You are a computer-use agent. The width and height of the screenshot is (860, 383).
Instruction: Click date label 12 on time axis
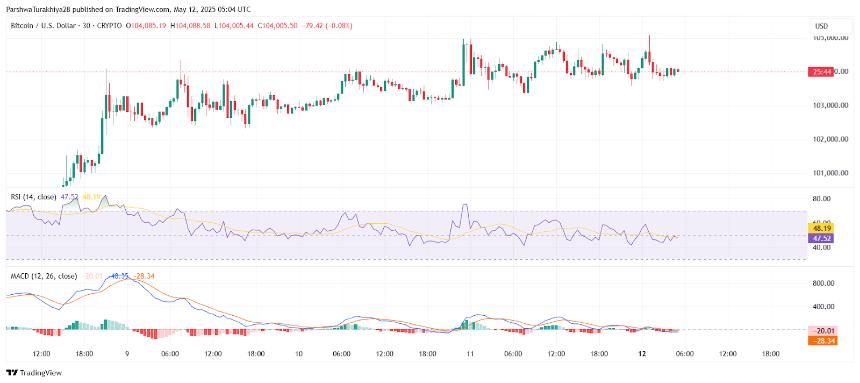click(x=641, y=354)
